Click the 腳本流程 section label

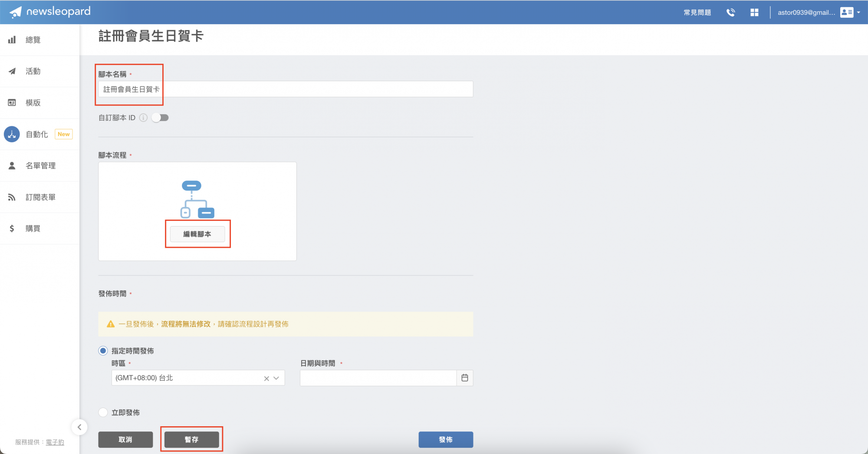(112, 155)
